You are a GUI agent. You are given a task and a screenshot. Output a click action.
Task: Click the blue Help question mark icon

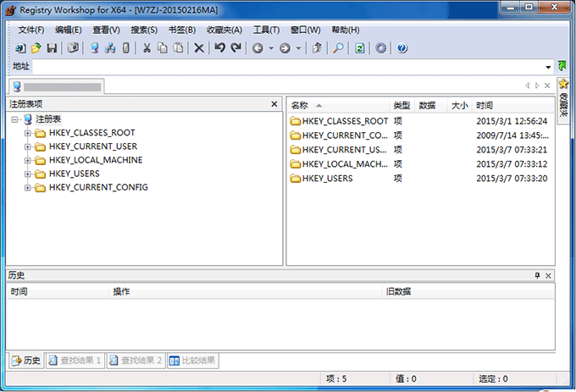click(x=402, y=48)
